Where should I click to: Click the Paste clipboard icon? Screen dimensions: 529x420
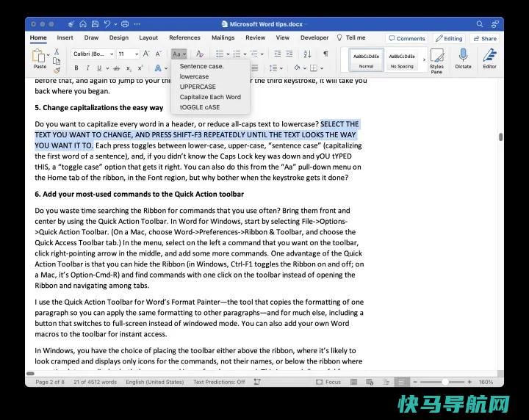[38, 56]
